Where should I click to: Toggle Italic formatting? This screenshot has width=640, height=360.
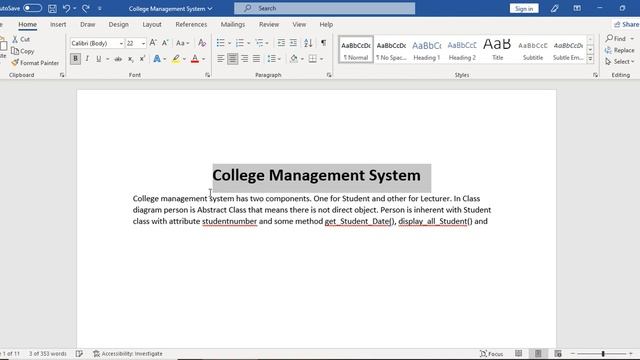tap(87, 59)
